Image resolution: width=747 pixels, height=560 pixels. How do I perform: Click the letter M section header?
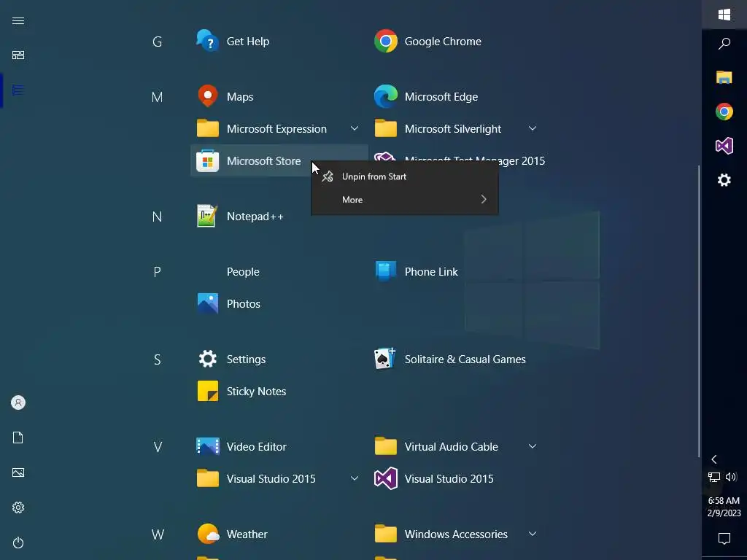[x=158, y=97]
